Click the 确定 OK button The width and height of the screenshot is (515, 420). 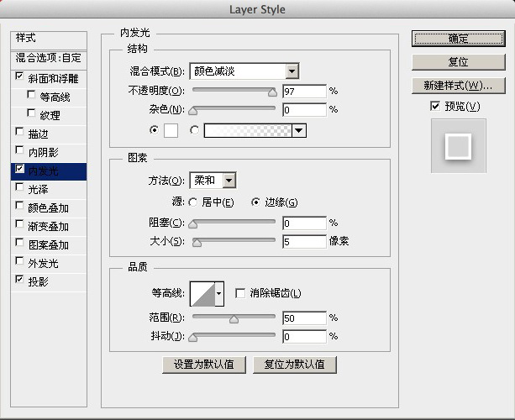[x=459, y=39]
